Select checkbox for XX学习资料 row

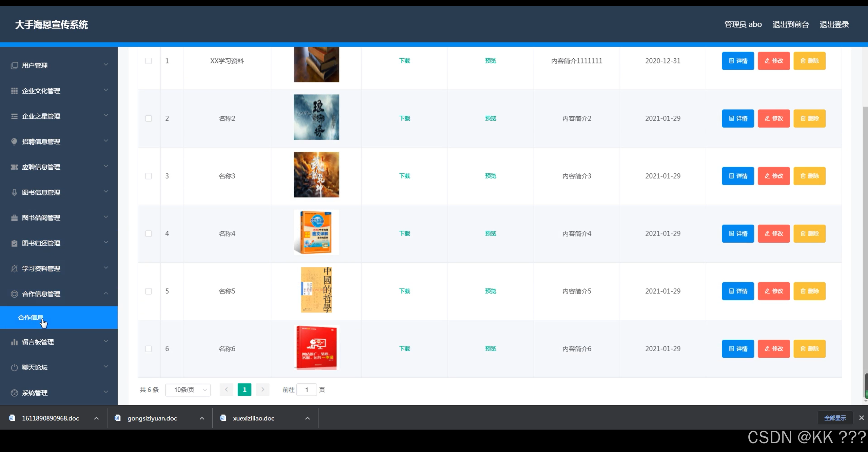click(149, 61)
